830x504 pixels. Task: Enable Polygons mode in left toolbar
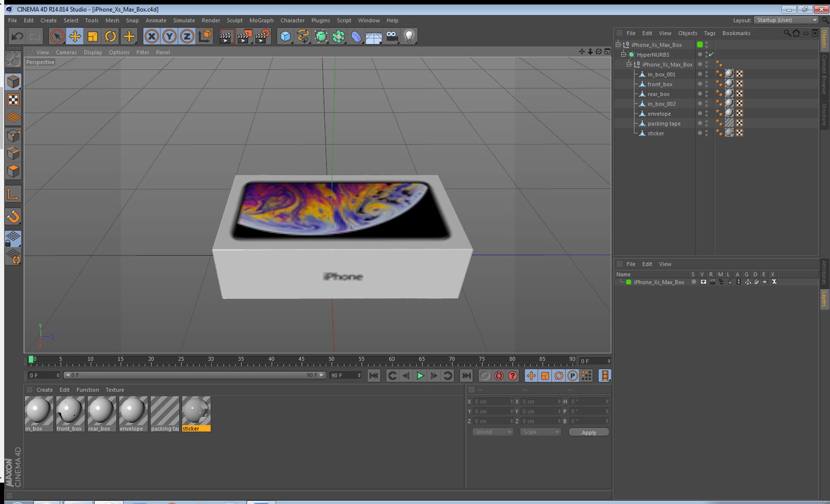coord(13,171)
